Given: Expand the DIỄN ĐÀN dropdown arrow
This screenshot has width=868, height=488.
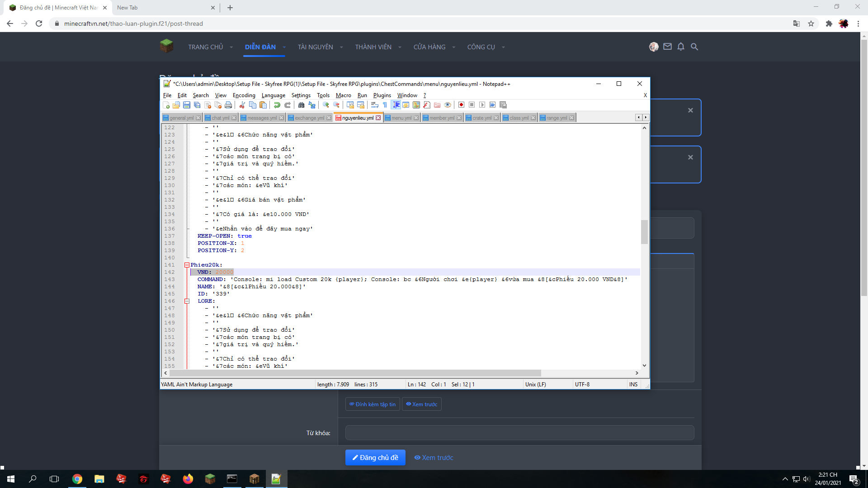Looking at the screenshot, I should pyautogui.click(x=284, y=47).
